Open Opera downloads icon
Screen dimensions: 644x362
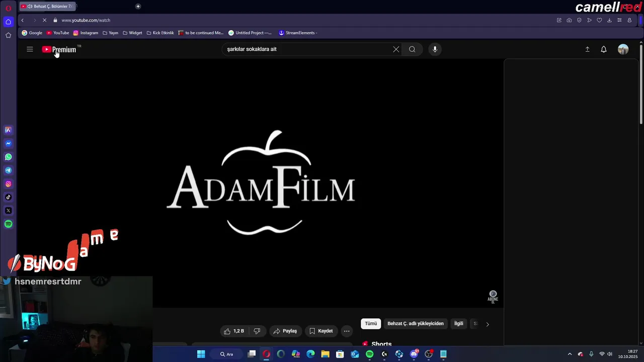pos(609,20)
